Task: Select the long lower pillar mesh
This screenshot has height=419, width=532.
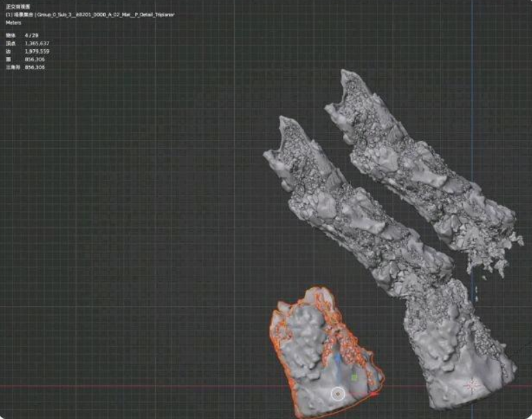Action: coord(390,265)
